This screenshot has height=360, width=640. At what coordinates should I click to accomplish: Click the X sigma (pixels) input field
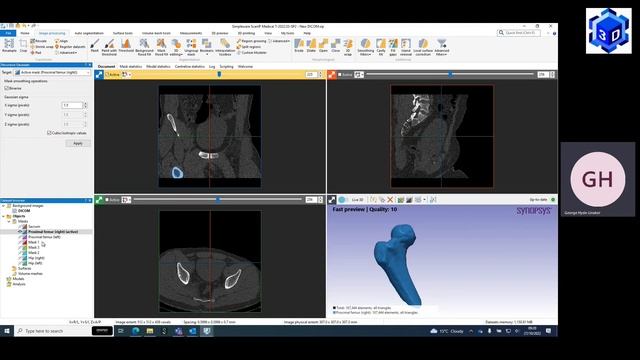pyautogui.click(x=72, y=105)
